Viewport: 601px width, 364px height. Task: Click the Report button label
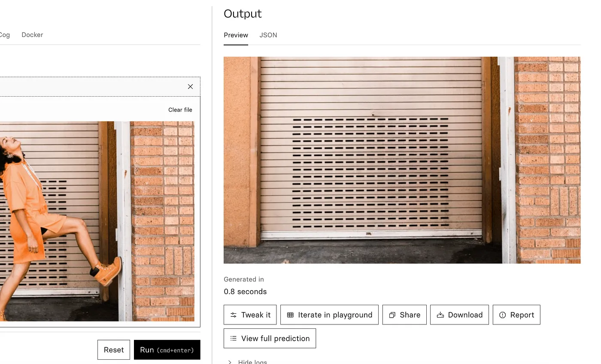pyautogui.click(x=522, y=315)
